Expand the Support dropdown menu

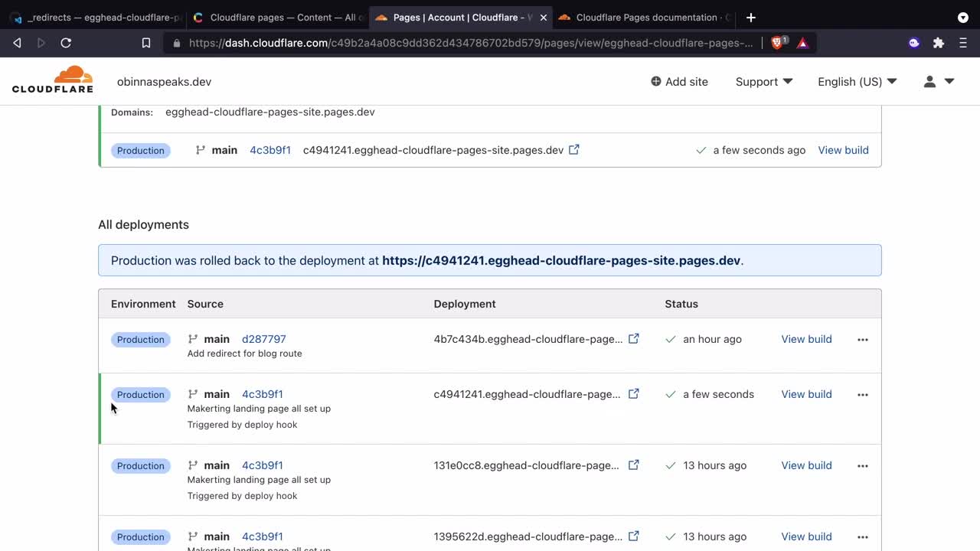763,81
